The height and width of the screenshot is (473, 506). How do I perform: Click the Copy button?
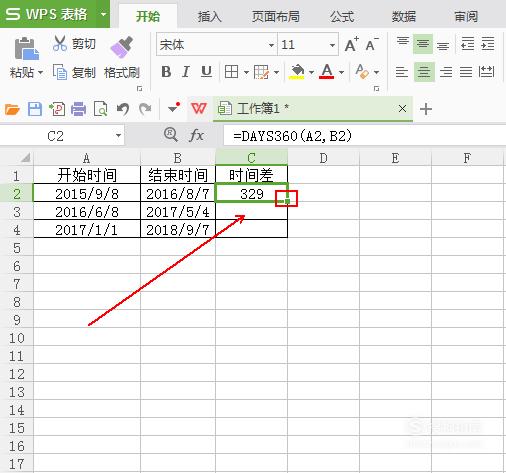point(75,72)
